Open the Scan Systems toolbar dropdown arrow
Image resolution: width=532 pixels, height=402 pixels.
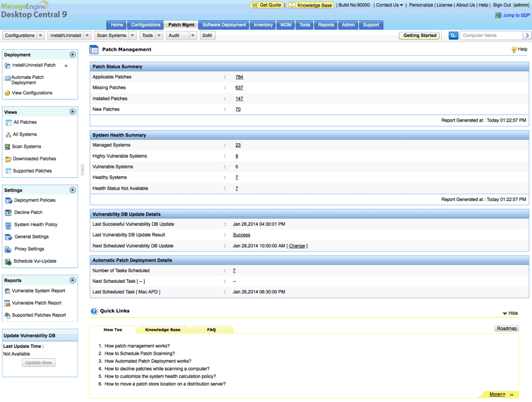132,36
